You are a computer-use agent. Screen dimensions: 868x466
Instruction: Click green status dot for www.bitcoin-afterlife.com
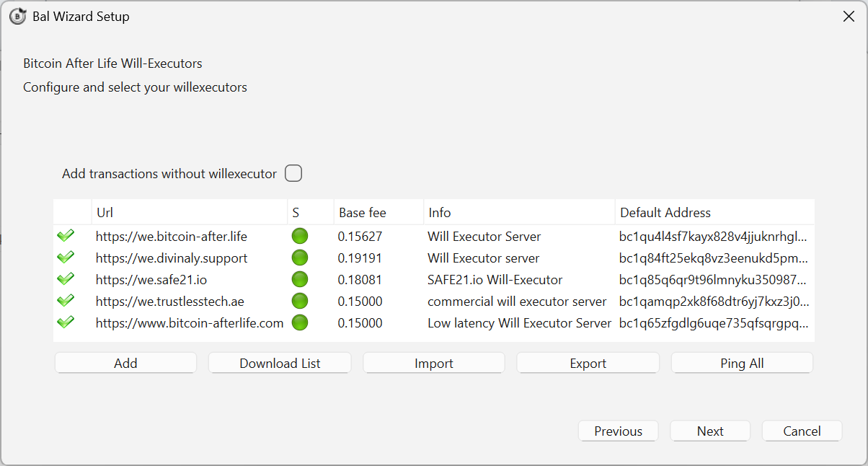click(300, 322)
